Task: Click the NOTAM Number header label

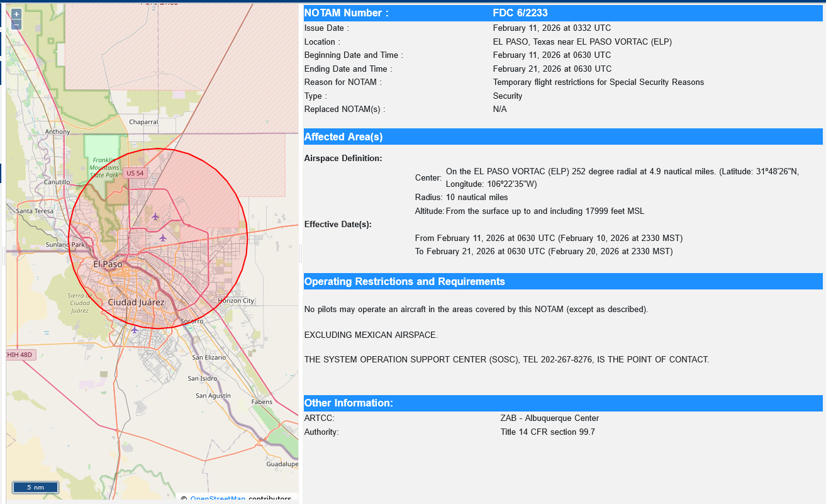Action: [346, 13]
